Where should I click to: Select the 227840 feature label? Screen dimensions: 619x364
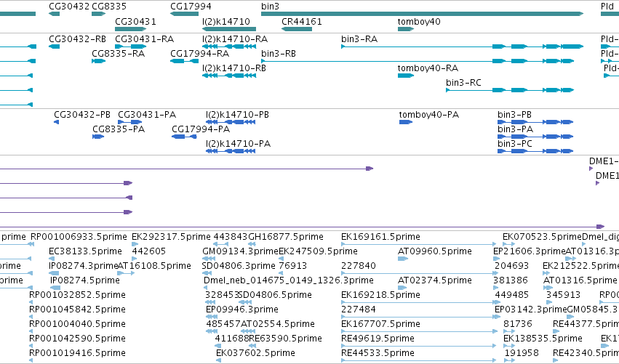[x=359, y=266]
